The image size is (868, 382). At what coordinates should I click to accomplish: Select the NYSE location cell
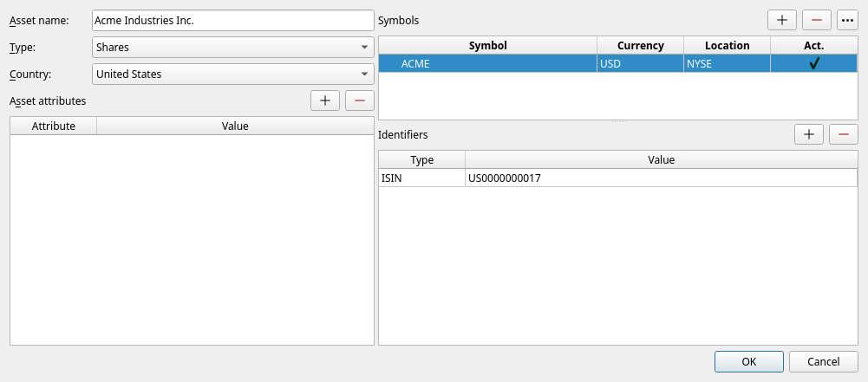point(727,63)
